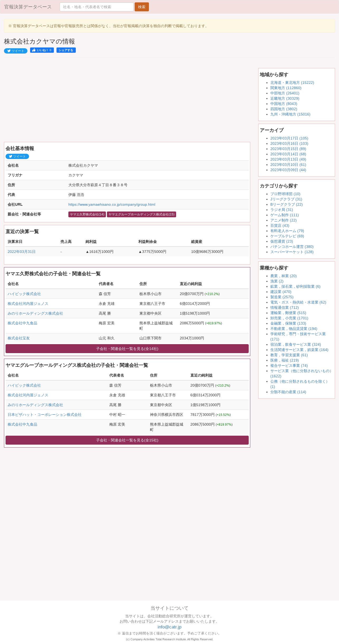This screenshot has height=644, width=339.
Task: Open category アニメ制作 (22)
Action: tap(283, 220)
